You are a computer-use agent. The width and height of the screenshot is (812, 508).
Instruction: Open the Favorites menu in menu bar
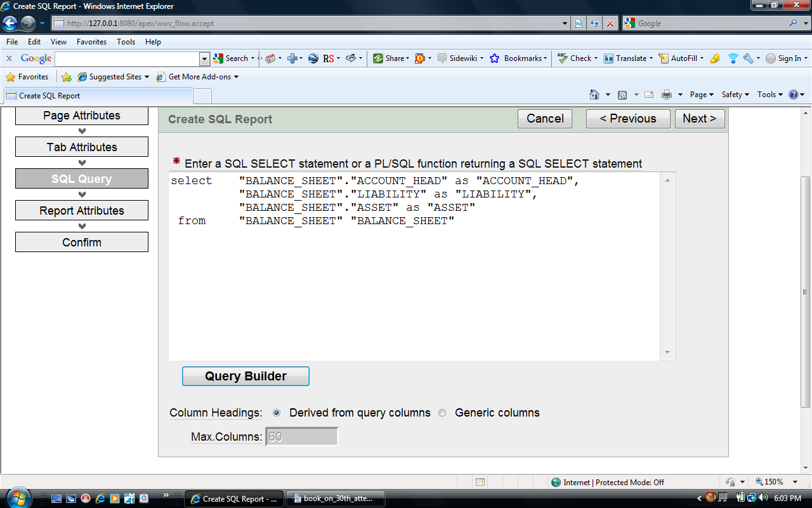click(x=91, y=41)
